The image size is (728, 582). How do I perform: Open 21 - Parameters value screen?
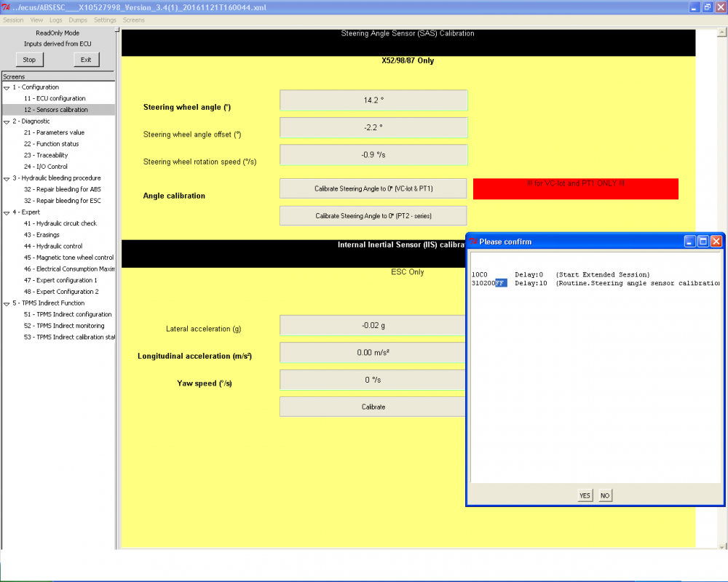[55, 132]
